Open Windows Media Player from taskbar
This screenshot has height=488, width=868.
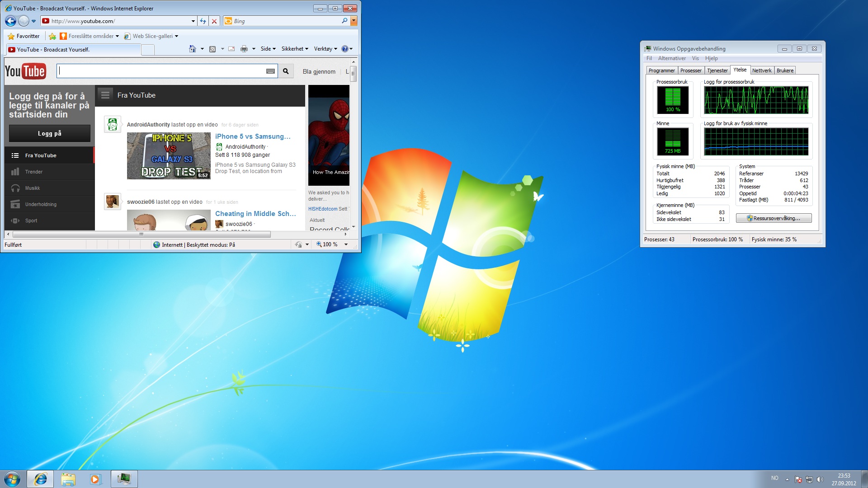[95, 479]
